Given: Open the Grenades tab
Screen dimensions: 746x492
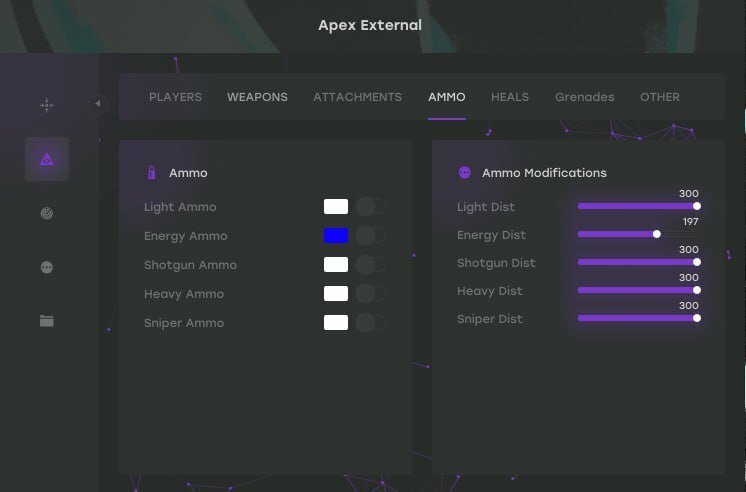Looking at the screenshot, I should coord(585,97).
